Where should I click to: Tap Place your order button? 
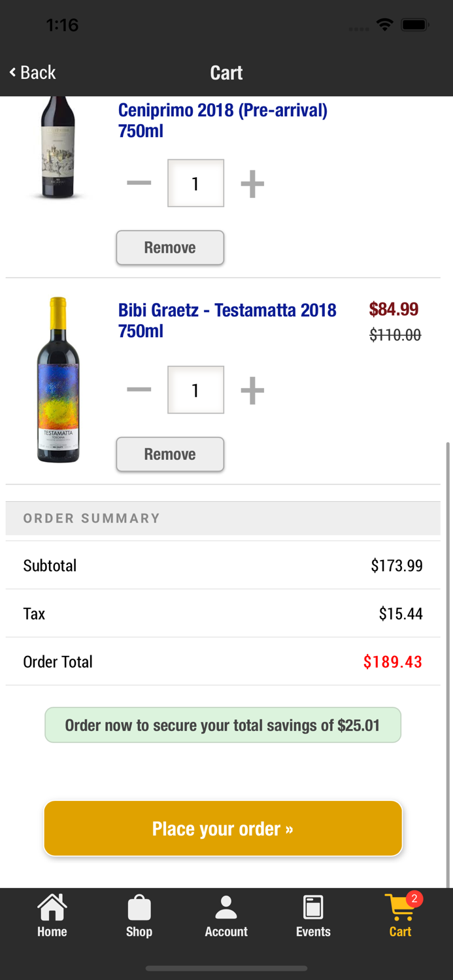point(223,828)
